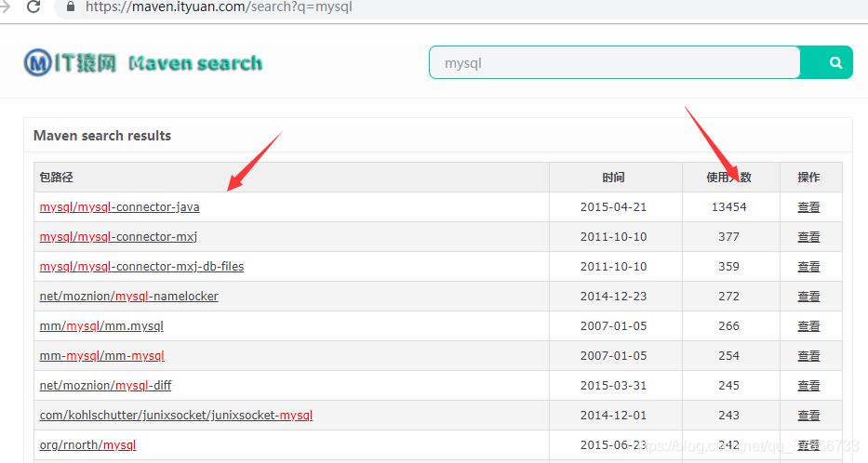Click date 2014-12-23
Screen dimensions: 868x463
[x=613, y=297]
